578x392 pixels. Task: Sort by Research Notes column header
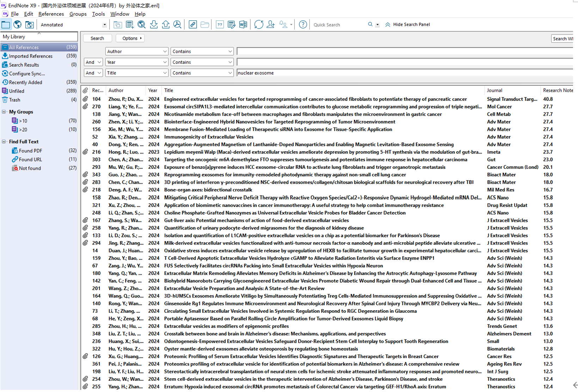pyautogui.click(x=558, y=91)
